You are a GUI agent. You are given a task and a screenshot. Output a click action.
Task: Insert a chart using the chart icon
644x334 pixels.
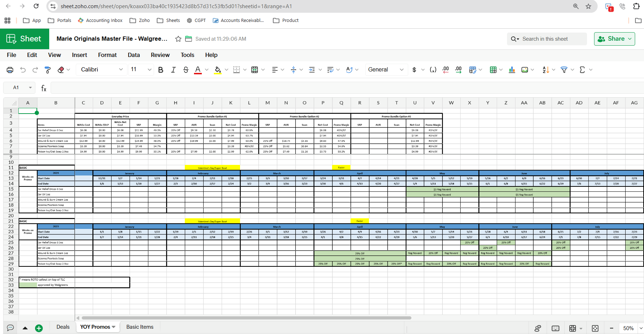(512, 70)
